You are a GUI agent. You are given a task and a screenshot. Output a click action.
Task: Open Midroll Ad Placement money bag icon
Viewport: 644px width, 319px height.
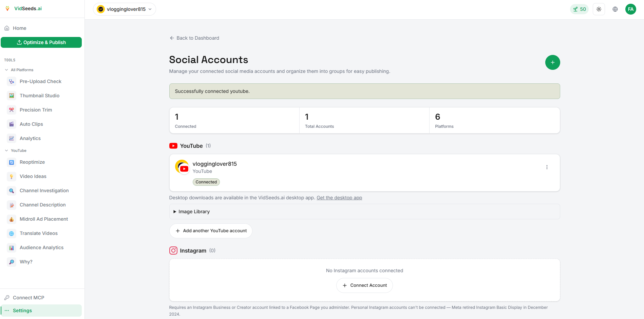click(12, 219)
